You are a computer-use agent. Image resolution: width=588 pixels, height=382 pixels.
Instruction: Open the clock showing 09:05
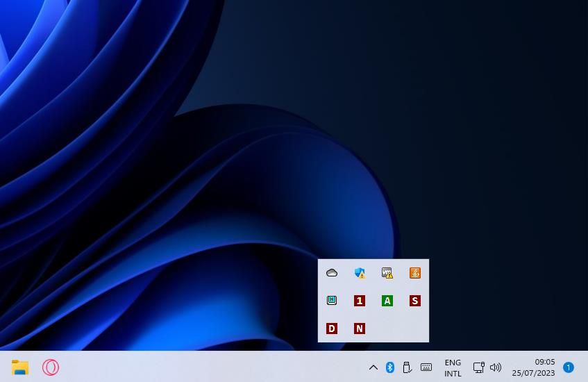pos(534,367)
